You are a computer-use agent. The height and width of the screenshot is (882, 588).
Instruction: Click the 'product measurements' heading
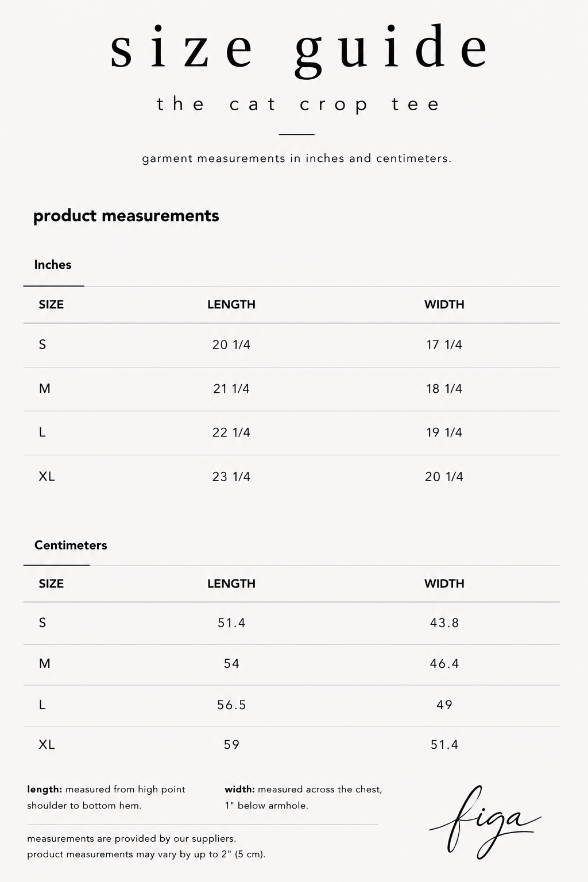click(126, 216)
